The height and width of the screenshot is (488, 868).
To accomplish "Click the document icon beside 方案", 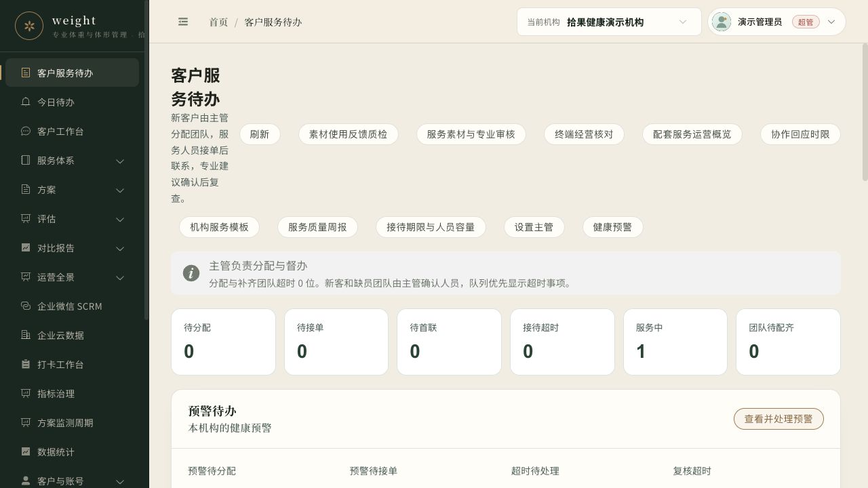I will tap(26, 189).
